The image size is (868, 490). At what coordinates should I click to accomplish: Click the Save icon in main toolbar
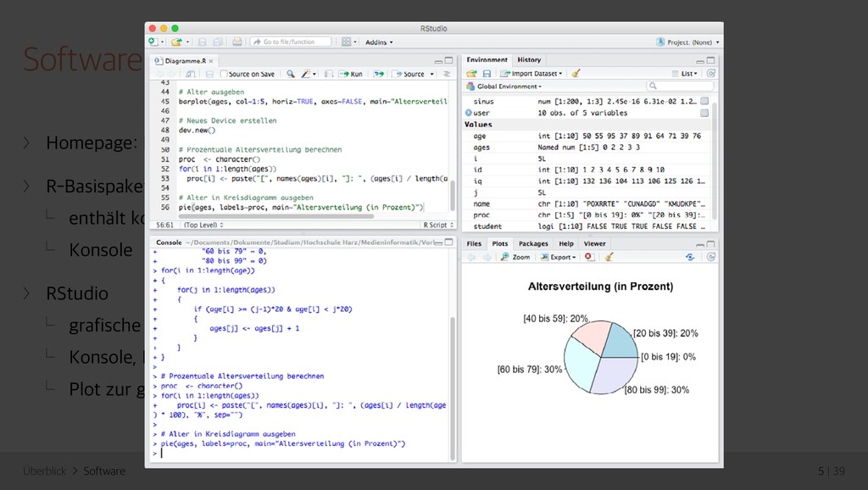(202, 42)
